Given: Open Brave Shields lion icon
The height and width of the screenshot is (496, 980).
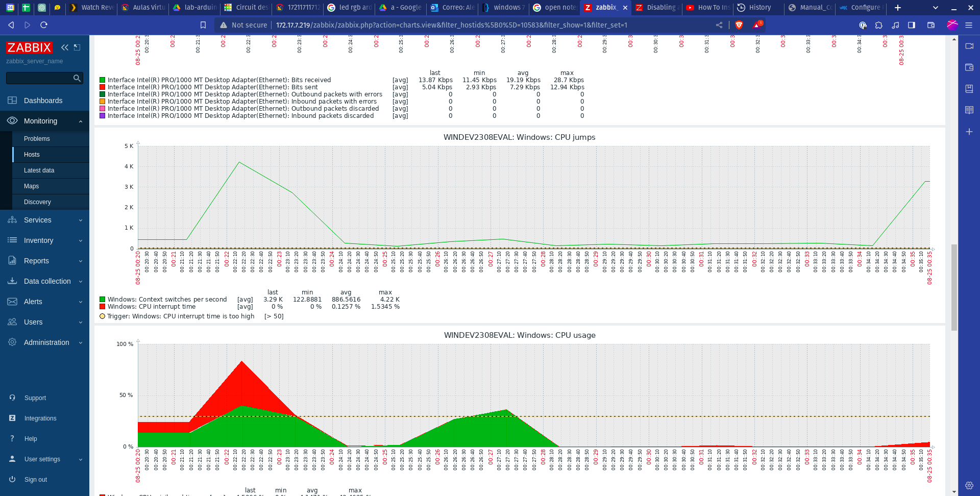Looking at the screenshot, I should click(x=739, y=25).
